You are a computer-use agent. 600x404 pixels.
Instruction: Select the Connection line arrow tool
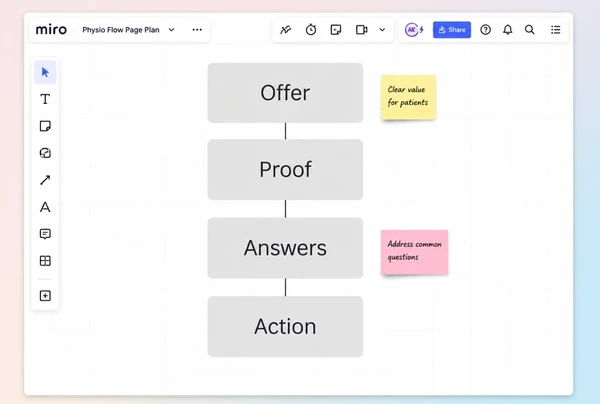tap(45, 180)
